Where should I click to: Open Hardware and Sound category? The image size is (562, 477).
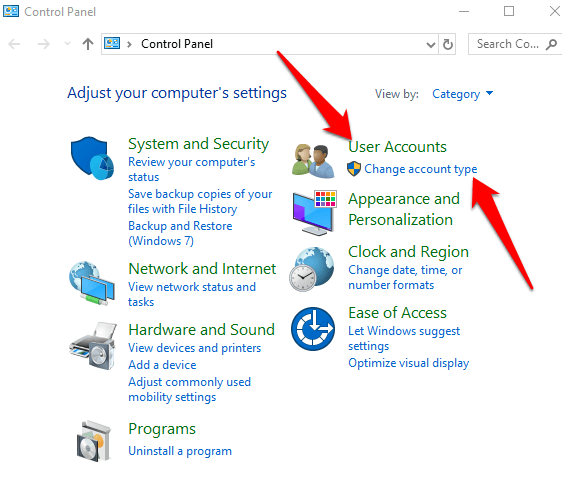tap(201, 330)
